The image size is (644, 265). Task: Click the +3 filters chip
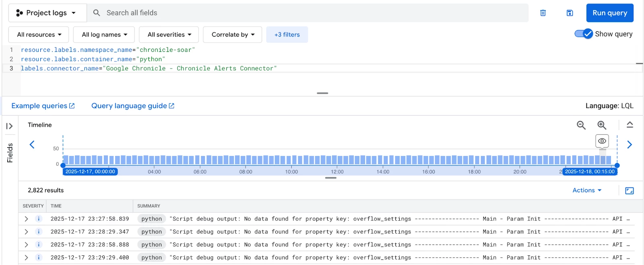287,35
